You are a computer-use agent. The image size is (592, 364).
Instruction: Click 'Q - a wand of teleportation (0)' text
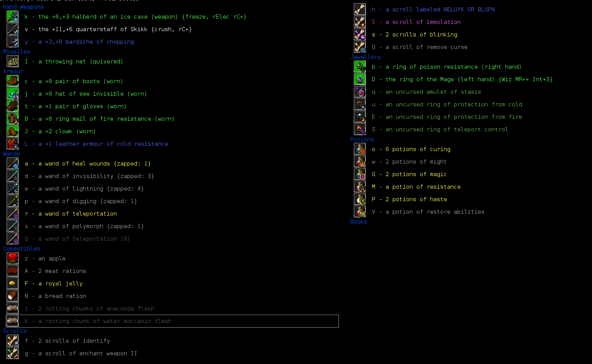[x=77, y=239]
